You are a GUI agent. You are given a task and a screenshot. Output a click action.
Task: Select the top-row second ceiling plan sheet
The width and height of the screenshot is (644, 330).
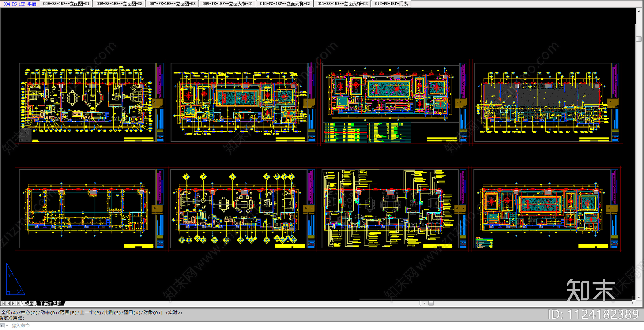click(x=243, y=102)
